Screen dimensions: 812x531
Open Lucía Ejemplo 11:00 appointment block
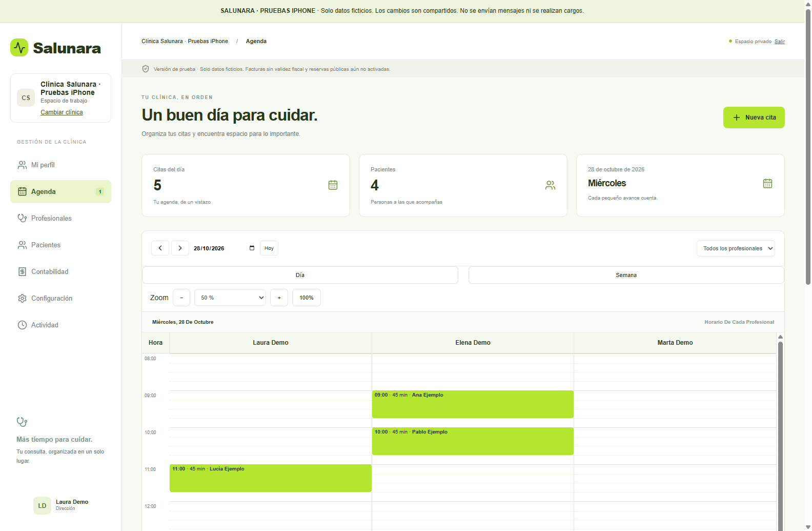tap(271, 478)
